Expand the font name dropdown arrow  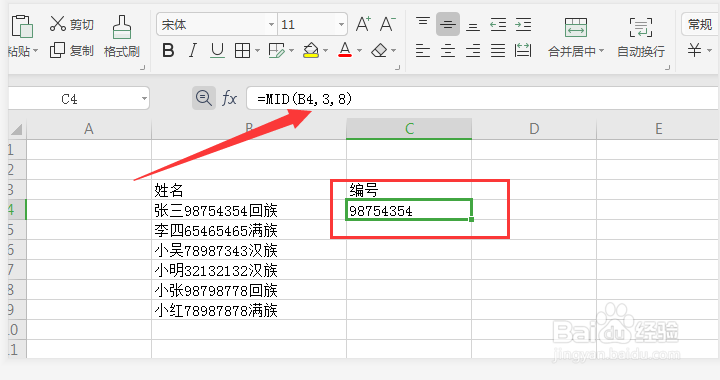coord(271,25)
